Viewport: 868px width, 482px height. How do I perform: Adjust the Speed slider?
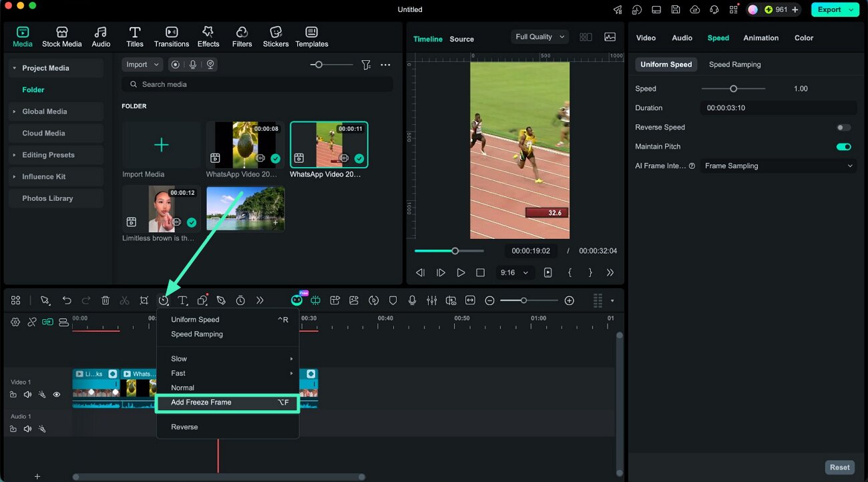733,89
